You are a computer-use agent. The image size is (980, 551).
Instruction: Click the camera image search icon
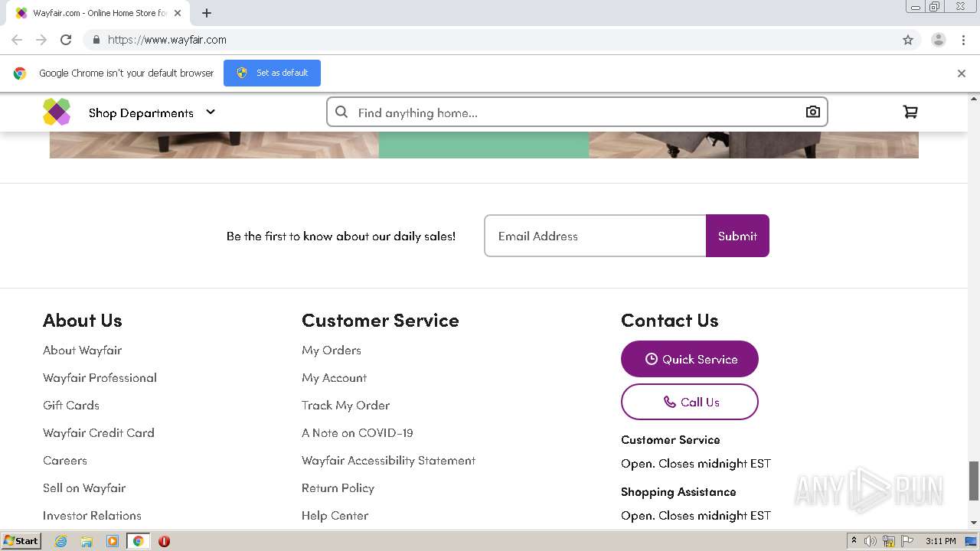(813, 112)
